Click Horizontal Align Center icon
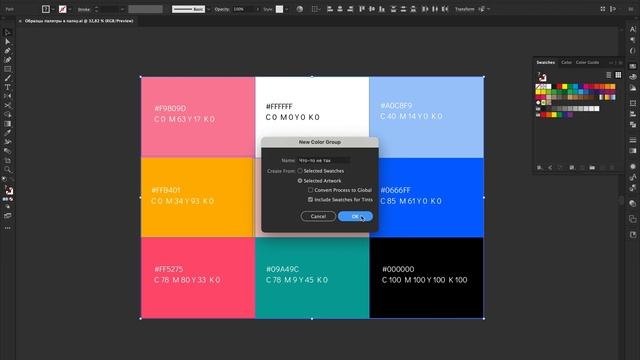Viewport: 640px width, 360px height. pos(340,9)
